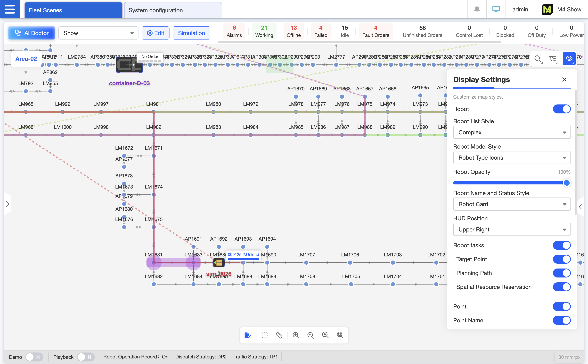The width and height of the screenshot is (588, 364).
Task: Open the Show scene dropdown
Action: 98,33
